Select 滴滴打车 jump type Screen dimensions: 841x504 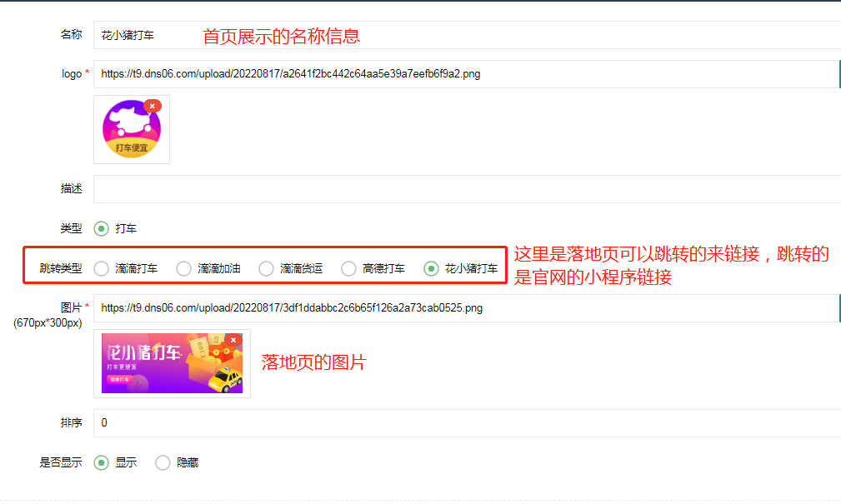click(102, 268)
